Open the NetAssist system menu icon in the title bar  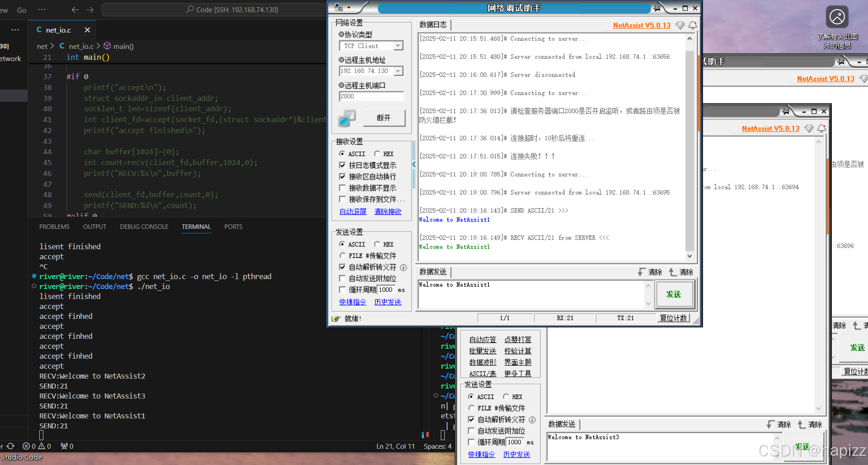coord(339,8)
